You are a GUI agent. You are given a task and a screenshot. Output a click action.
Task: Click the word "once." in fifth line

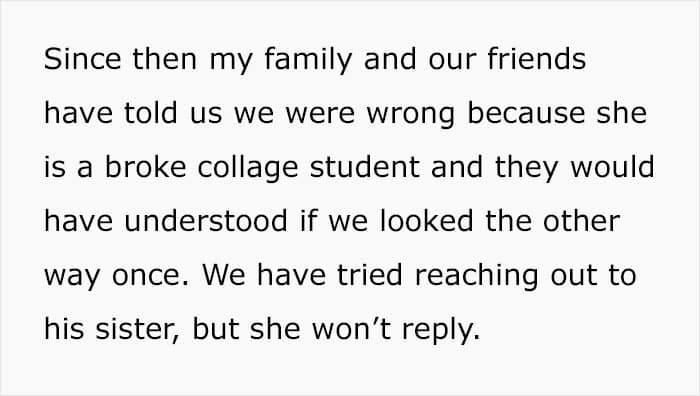(150, 275)
